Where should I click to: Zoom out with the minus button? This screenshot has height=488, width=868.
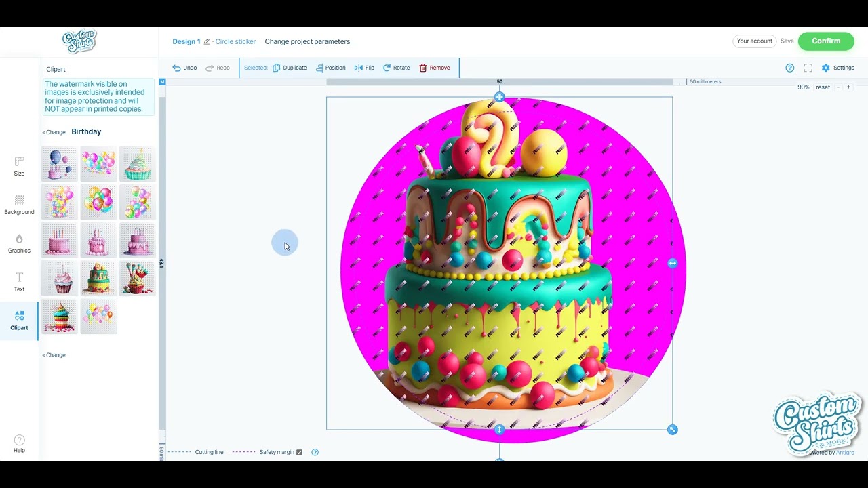[x=838, y=87]
